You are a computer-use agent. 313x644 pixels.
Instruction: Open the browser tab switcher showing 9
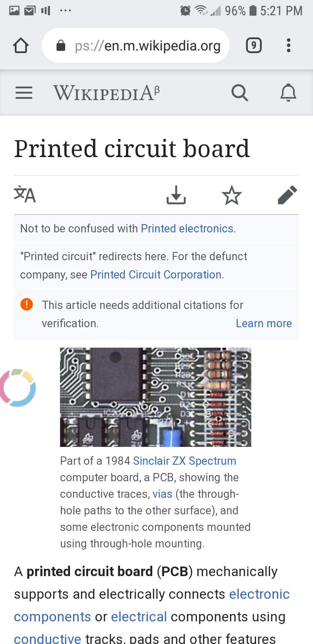(254, 45)
